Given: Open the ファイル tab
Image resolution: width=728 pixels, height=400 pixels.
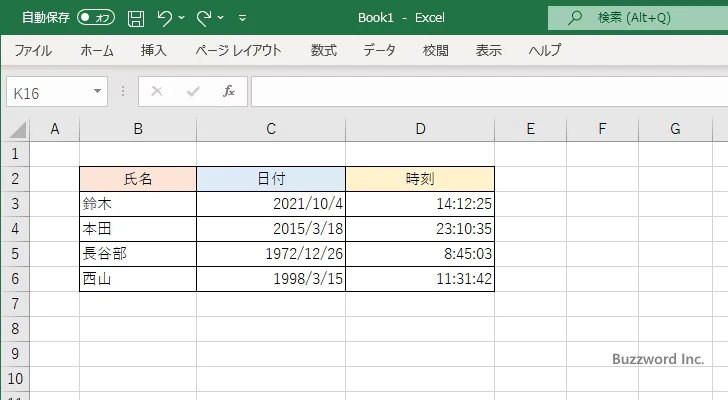Looking at the screenshot, I should tap(33, 50).
